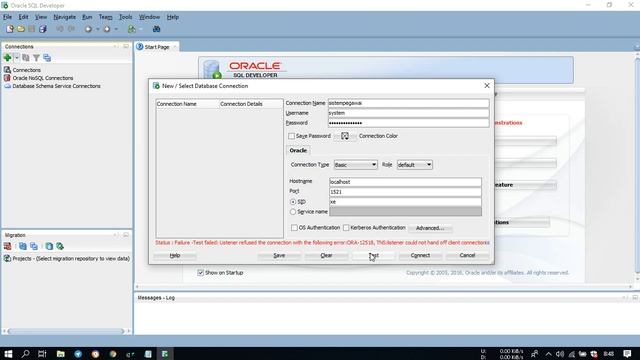The width and height of the screenshot is (640, 360).
Task: Click the Connect button
Action: [x=420, y=256]
